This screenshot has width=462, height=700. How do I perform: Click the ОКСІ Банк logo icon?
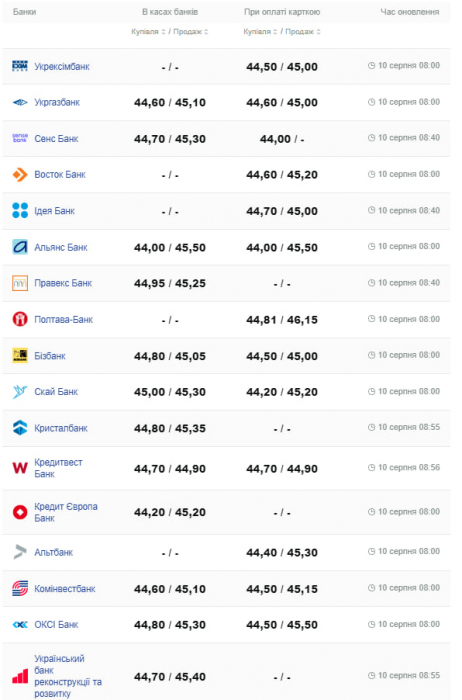tap(20, 625)
